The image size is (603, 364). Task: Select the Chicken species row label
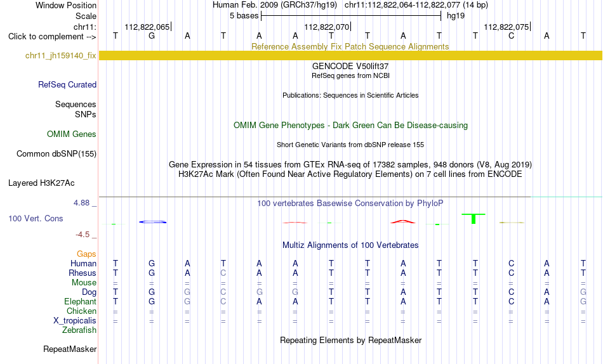coord(81,311)
